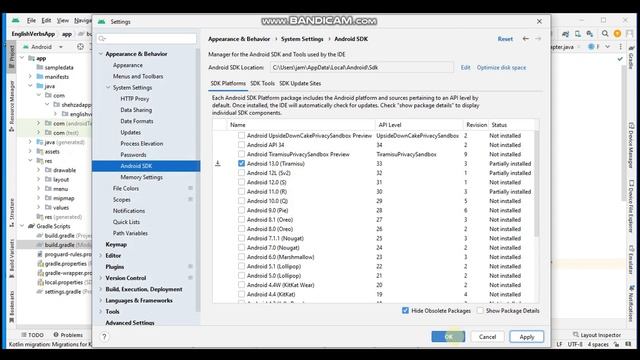
Task: Focus the Settings search input field
Action: pos(147,38)
